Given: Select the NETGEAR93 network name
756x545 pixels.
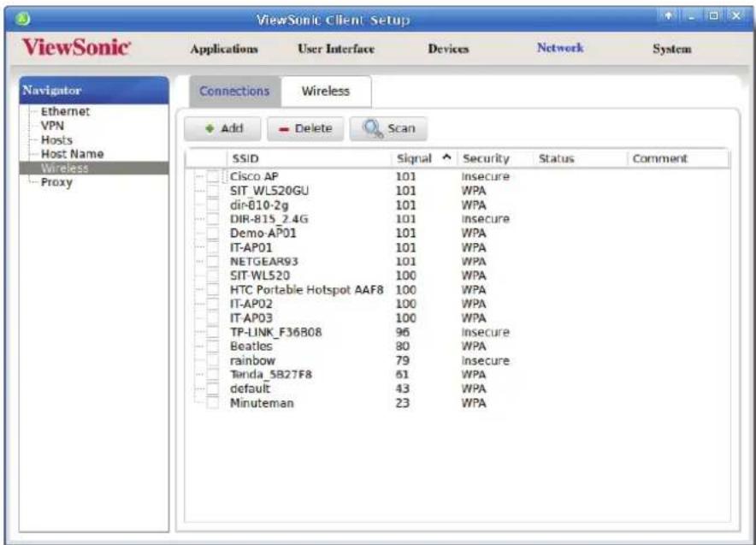Looking at the screenshot, I should 264,262.
